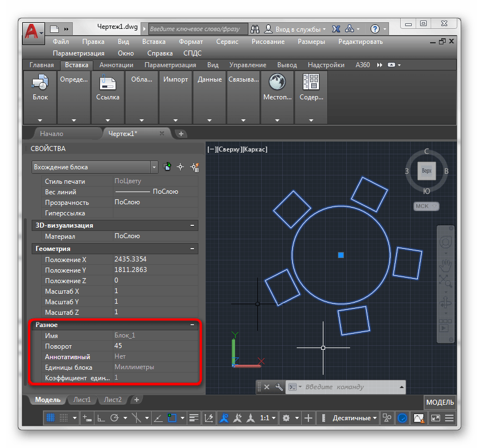Click the Поворот value 45 field

[156, 346]
